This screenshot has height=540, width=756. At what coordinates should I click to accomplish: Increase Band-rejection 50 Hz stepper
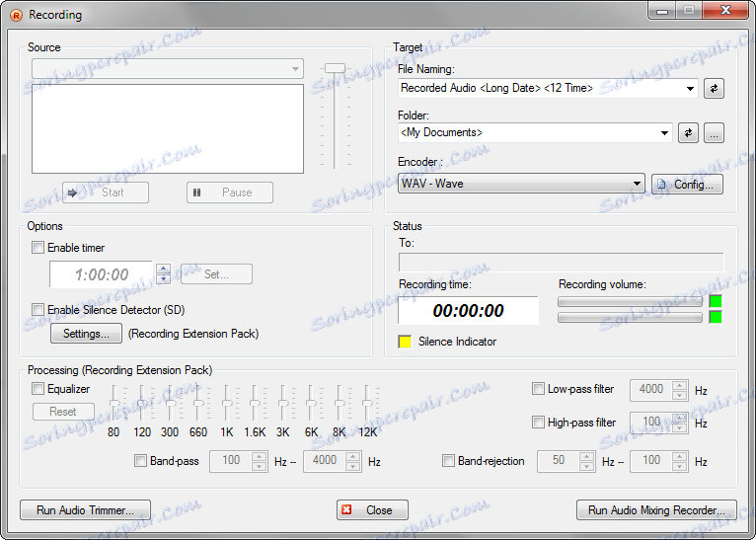click(586, 457)
